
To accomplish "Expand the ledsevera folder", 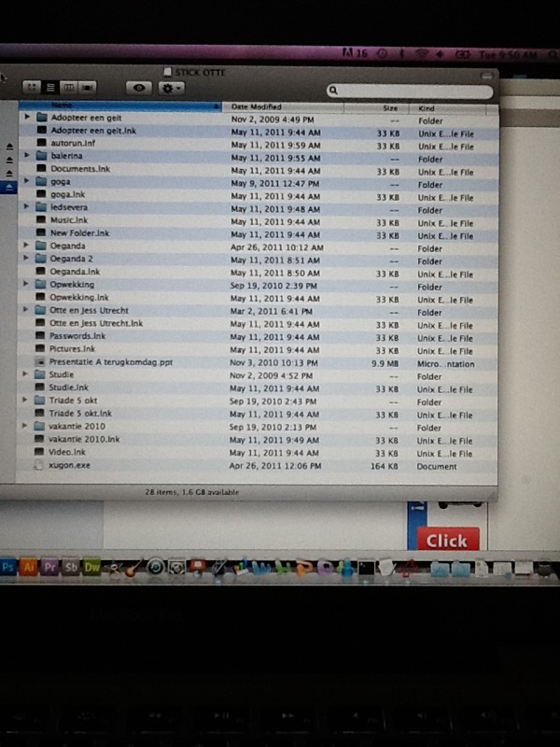I will pos(27,206).
